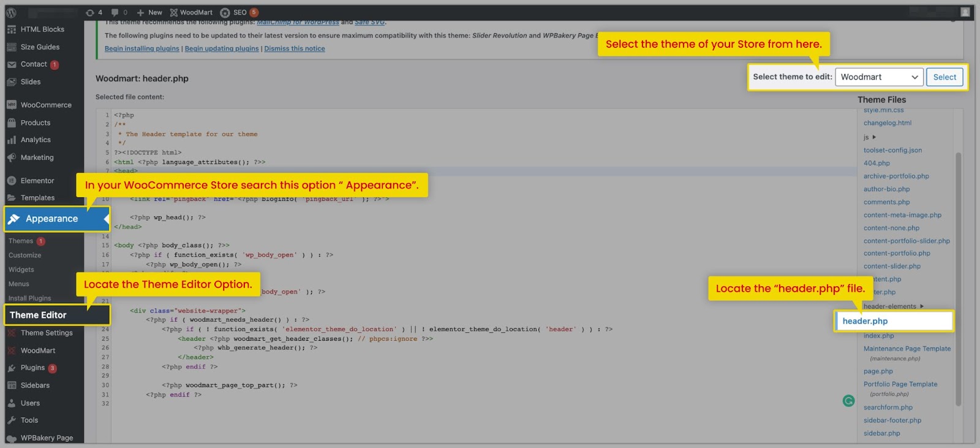Open content-none.php file

coord(891,228)
